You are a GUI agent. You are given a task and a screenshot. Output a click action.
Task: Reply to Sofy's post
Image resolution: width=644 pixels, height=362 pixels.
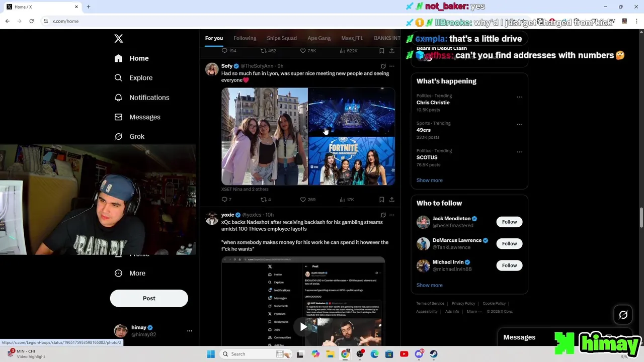point(226,200)
